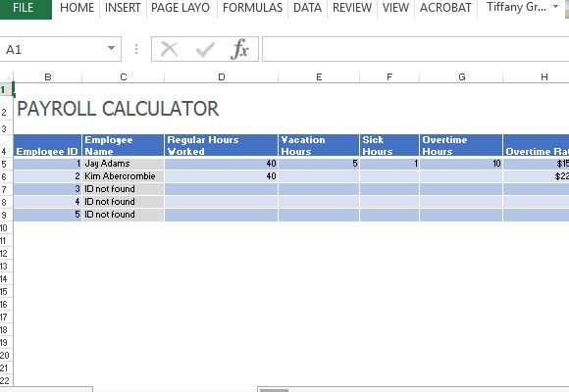Open the Insert Function fx icon
The height and width of the screenshot is (392, 569).
click(x=240, y=49)
